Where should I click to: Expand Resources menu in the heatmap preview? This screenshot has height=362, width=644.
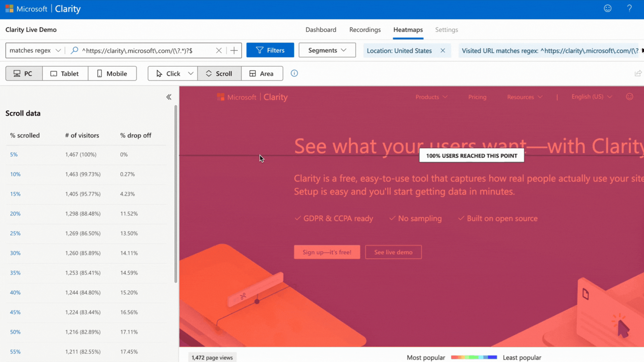pyautogui.click(x=525, y=97)
